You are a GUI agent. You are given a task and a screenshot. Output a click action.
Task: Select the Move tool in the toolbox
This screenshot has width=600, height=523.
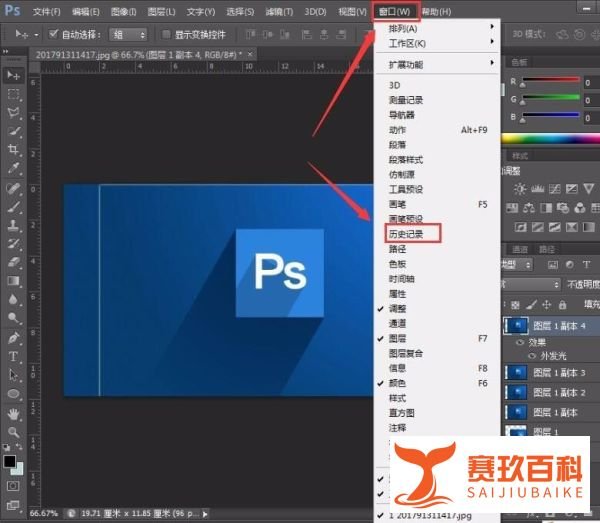click(x=13, y=75)
